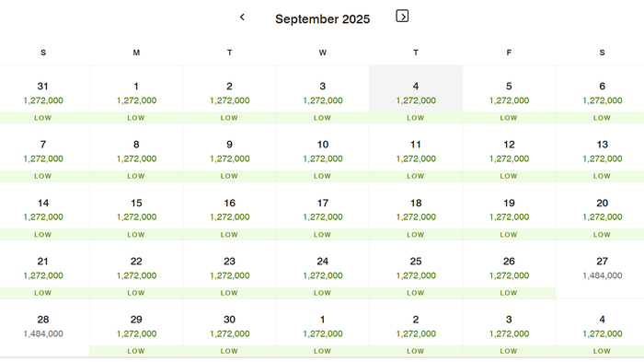The height and width of the screenshot is (362, 644).
Task: Go to previous month arrow
Action: coord(242,18)
